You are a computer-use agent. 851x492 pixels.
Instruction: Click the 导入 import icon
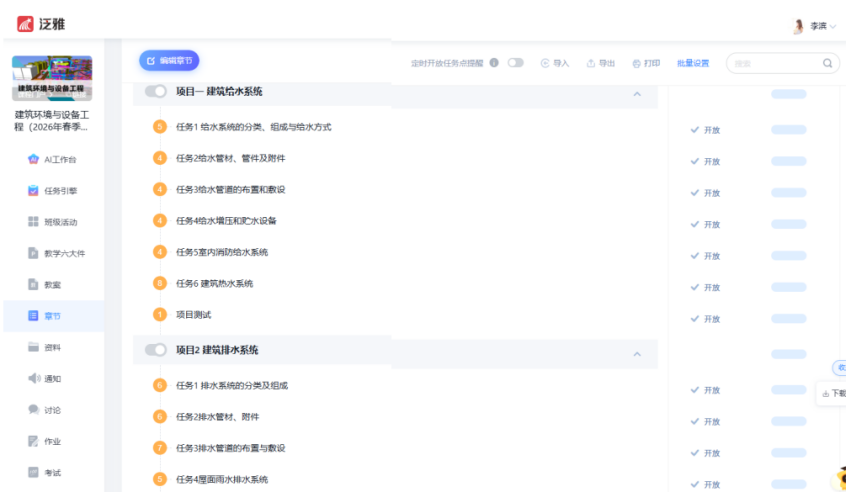click(545, 63)
